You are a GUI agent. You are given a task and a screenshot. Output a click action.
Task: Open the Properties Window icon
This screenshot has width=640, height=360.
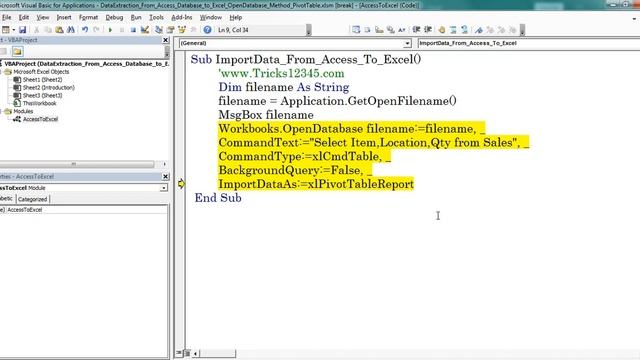(170, 30)
